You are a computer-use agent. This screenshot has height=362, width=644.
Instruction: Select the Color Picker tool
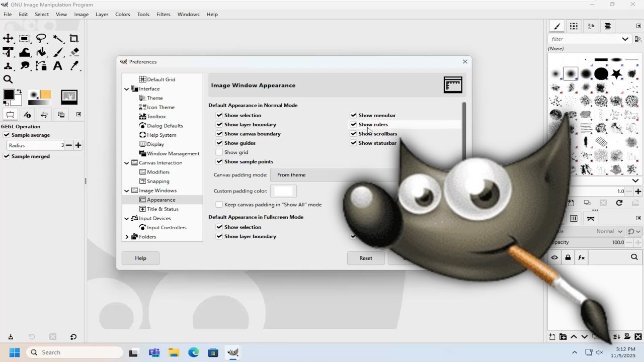click(x=74, y=66)
